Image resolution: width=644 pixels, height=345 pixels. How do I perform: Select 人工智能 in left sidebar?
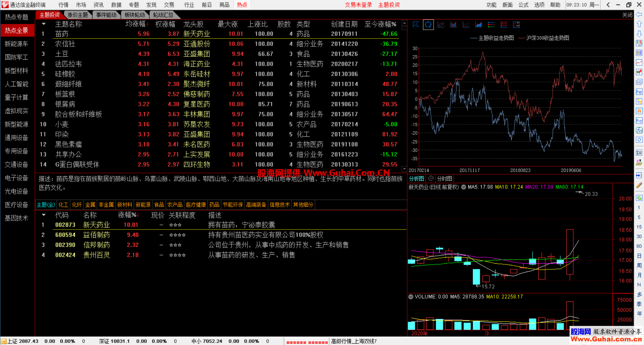16,84
